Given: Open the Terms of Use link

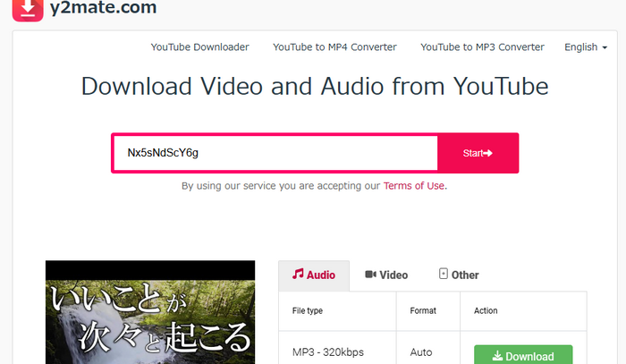Looking at the screenshot, I should pos(414,186).
